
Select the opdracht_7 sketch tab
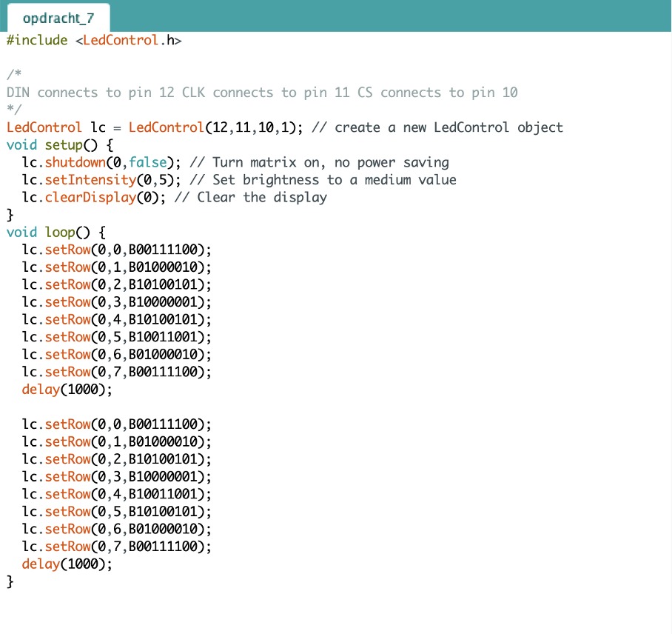[x=58, y=18]
